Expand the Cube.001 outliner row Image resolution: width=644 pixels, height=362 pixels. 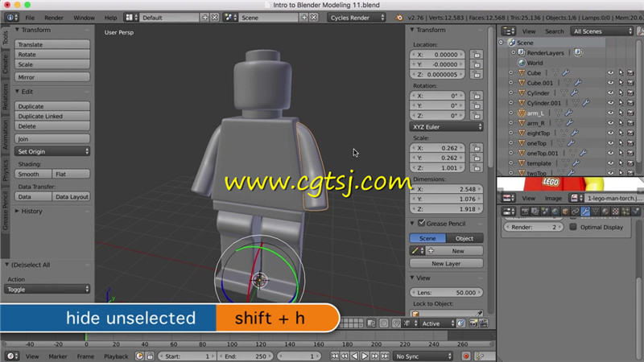[511, 83]
